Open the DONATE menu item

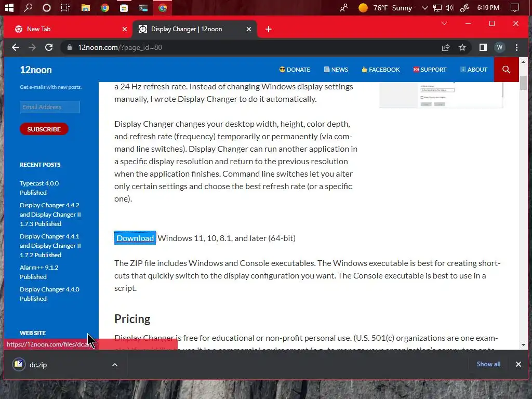pyautogui.click(x=295, y=70)
